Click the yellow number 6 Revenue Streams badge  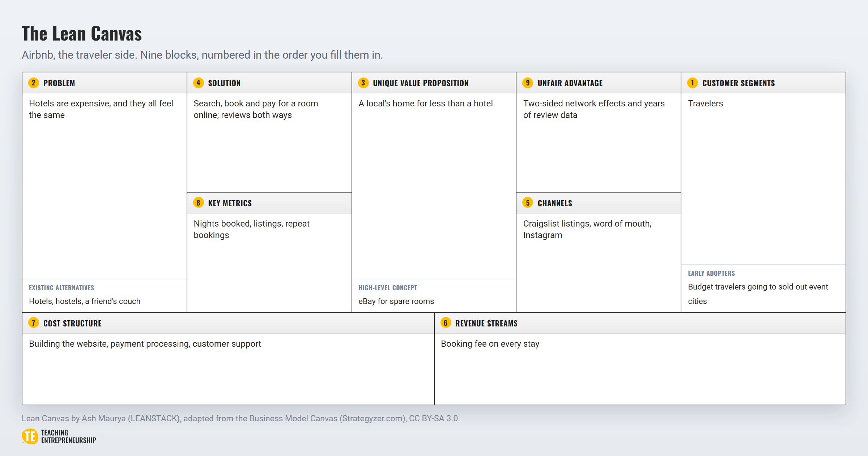pos(446,323)
